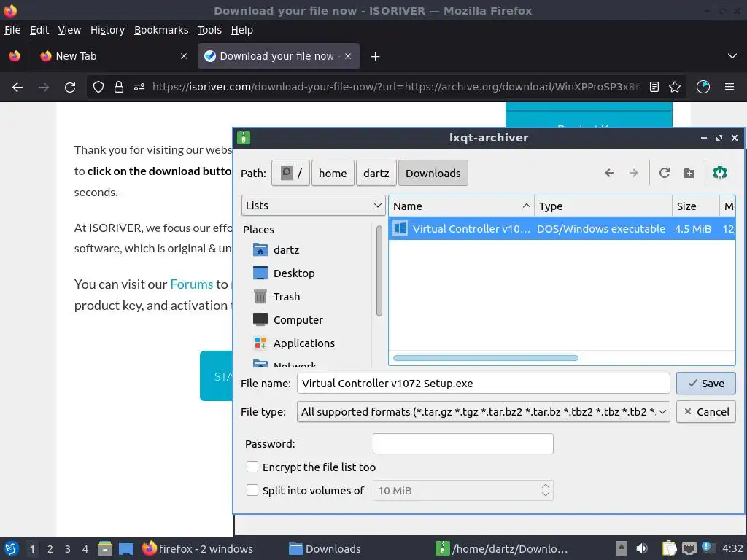Viewport: 747px width, 560px height.
Task: Click the Downloads path breadcrumb button
Action: pyautogui.click(x=433, y=173)
